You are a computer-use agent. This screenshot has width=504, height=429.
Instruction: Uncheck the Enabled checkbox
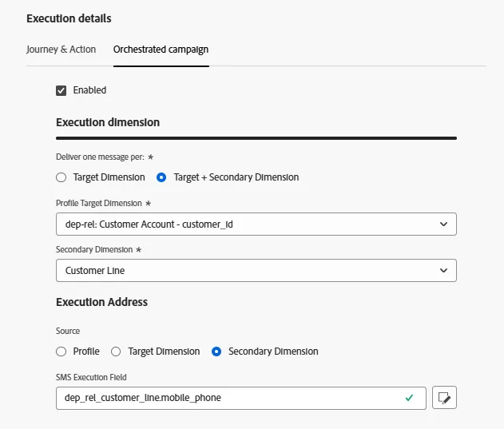coord(61,90)
